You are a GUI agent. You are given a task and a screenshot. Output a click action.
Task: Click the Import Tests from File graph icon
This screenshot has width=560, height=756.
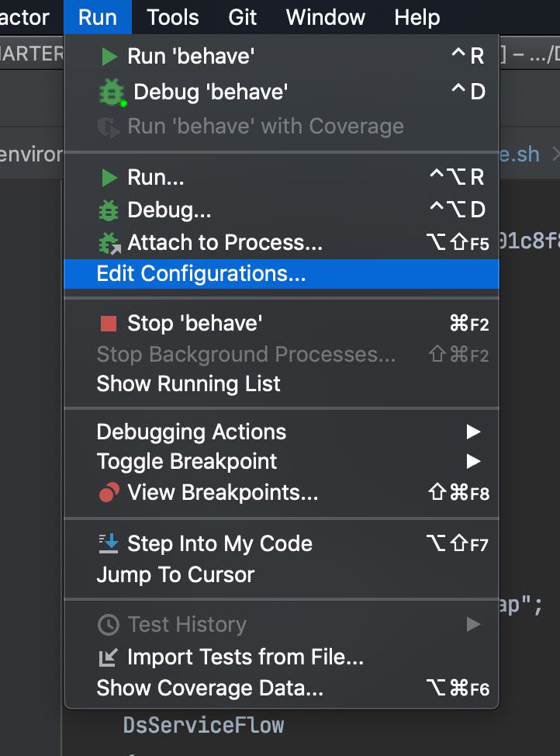(107, 657)
